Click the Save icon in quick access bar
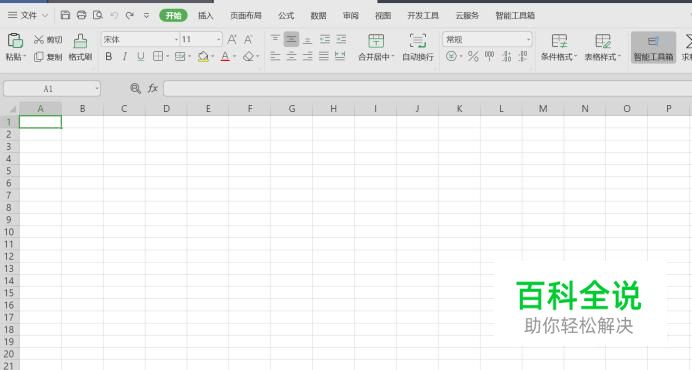The image size is (692, 370). click(x=65, y=15)
